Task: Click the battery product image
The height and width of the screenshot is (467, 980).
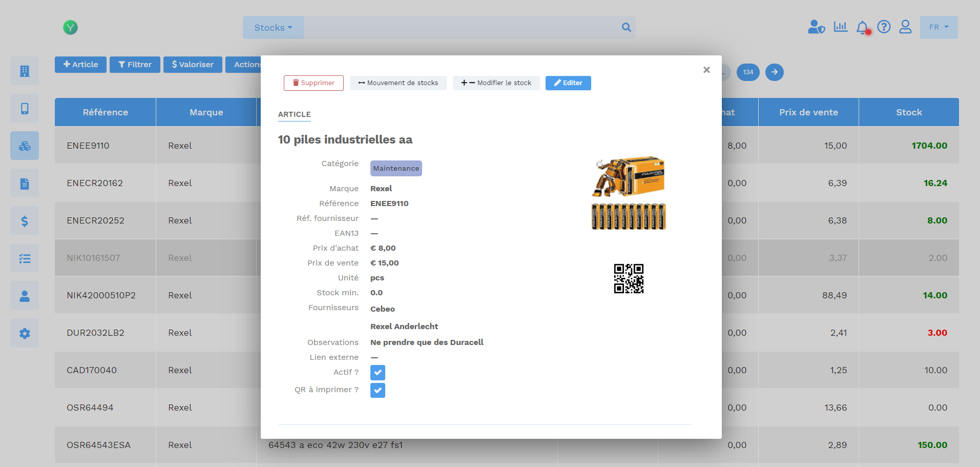Action: click(x=629, y=193)
